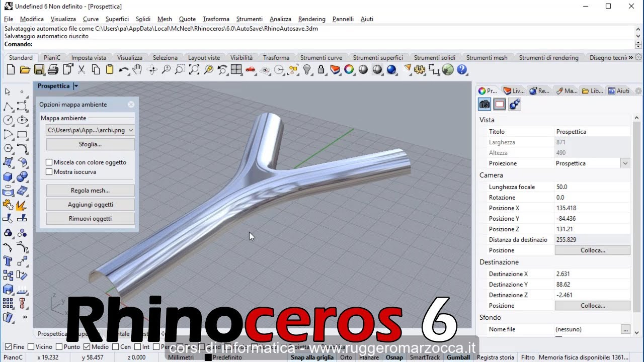644x362 pixels.
Task: Select the polyline tool in sidebar
Action: click(x=8, y=106)
